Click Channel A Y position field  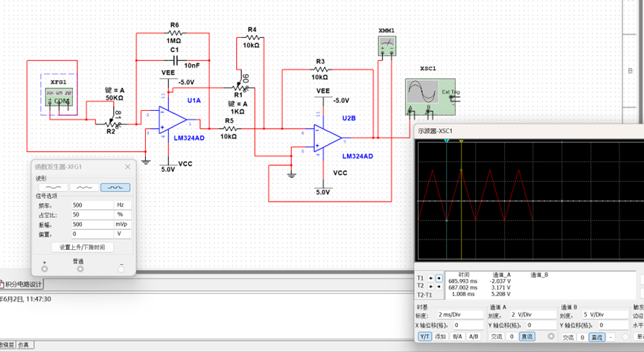[x=541, y=325]
